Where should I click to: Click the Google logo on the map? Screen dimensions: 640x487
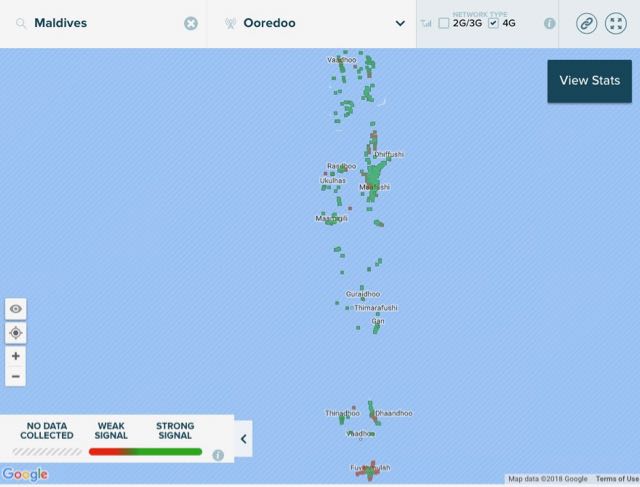pyautogui.click(x=25, y=474)
